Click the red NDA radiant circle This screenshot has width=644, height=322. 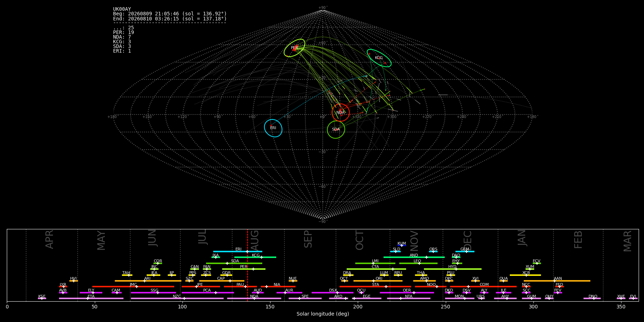tap(341, 112)
